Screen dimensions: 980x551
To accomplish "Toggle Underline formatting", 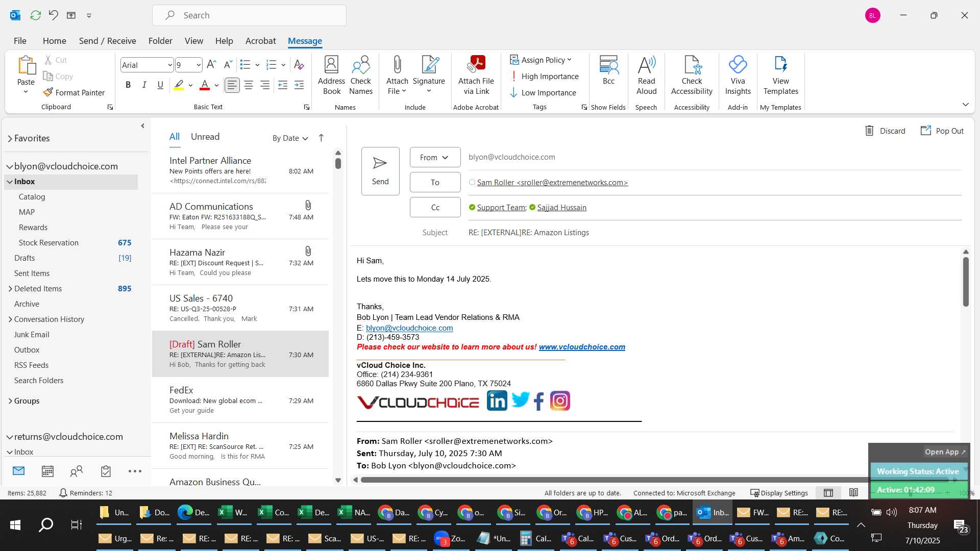I will tap(160, 85).
